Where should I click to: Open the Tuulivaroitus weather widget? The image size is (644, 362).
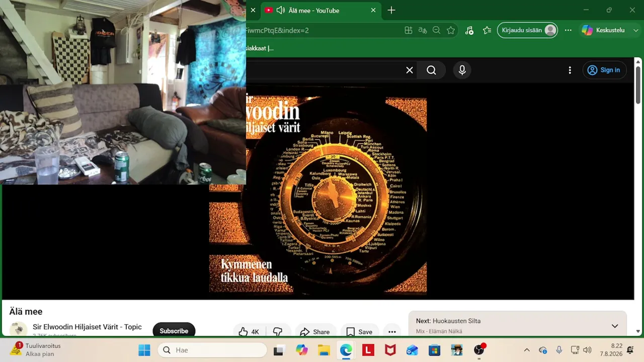click(36, 350)
